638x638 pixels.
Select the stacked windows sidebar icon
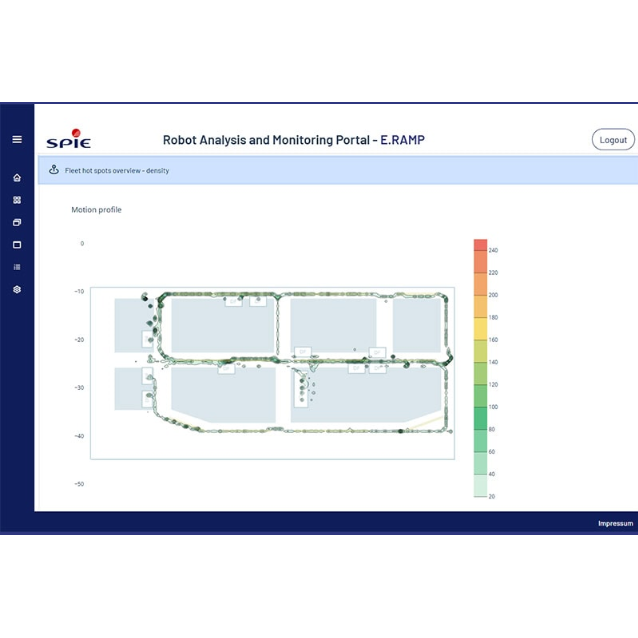(x=17, y=222)
